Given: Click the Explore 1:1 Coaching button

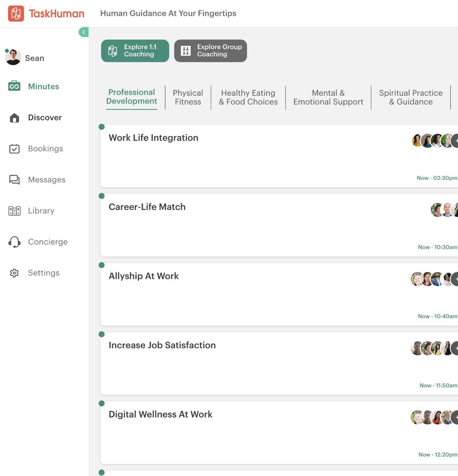Looking at the screenshot, I should [135, 51].
